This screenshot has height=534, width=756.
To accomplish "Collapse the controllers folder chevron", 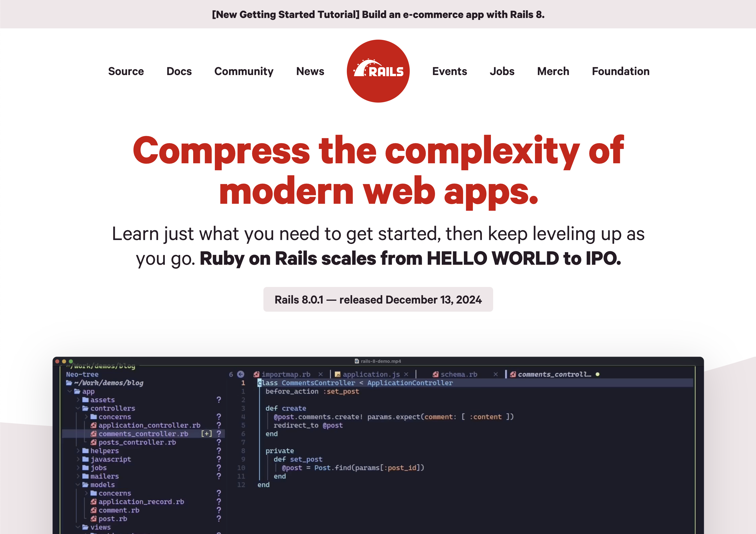I will tap(78, 408).
